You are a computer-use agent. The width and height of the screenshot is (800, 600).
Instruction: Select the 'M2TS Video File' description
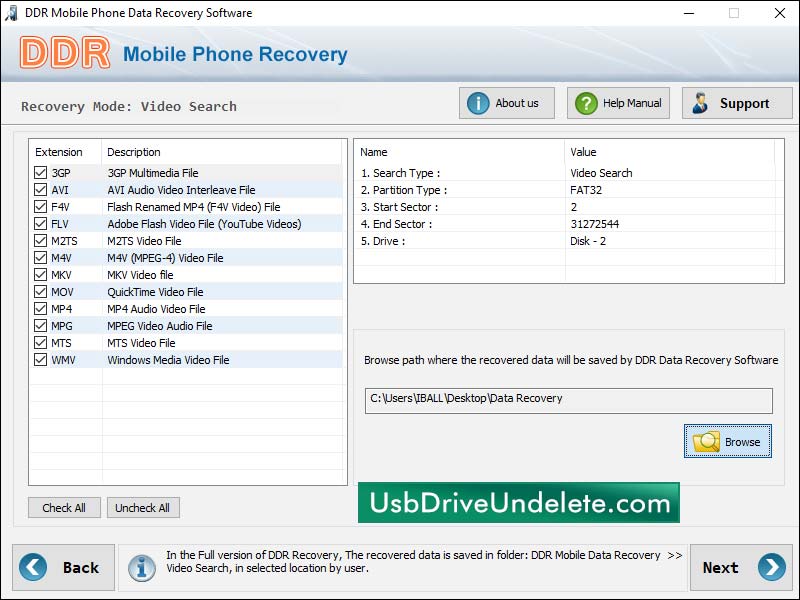pyautogui.click(x=144, y=241)
